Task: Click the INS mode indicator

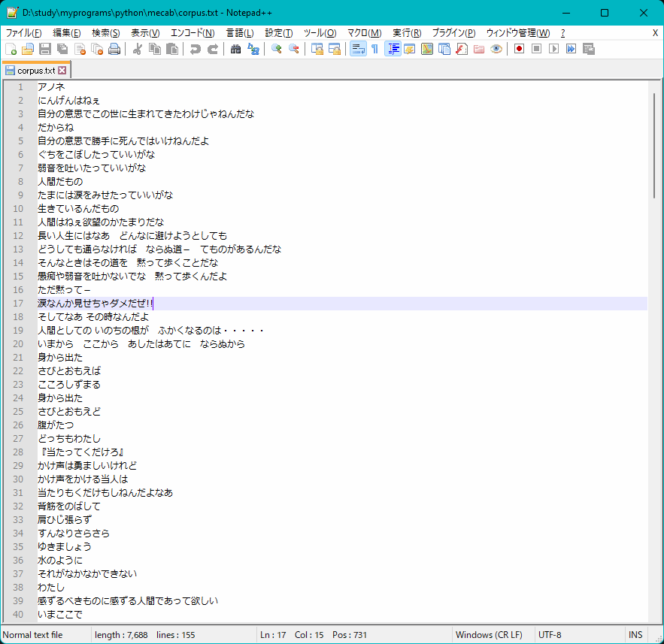Action: pyautogui.click(x=635, y=635)
